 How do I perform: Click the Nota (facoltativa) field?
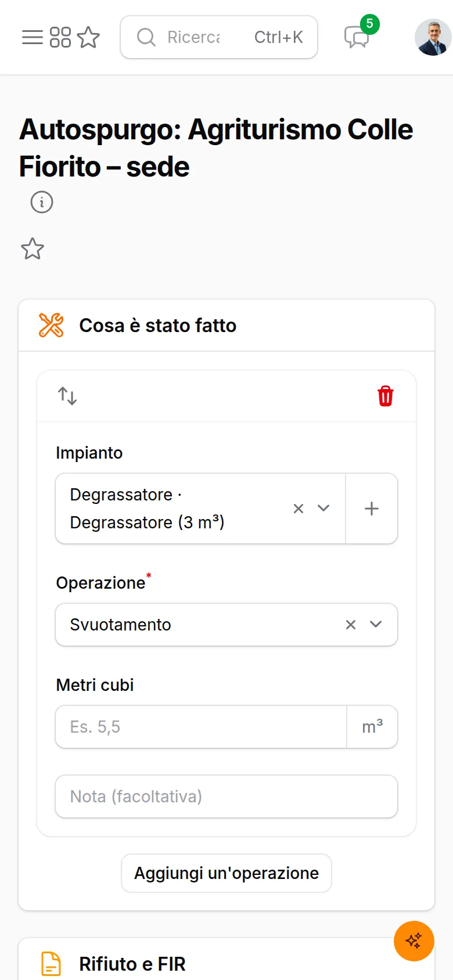pos(227,797)
